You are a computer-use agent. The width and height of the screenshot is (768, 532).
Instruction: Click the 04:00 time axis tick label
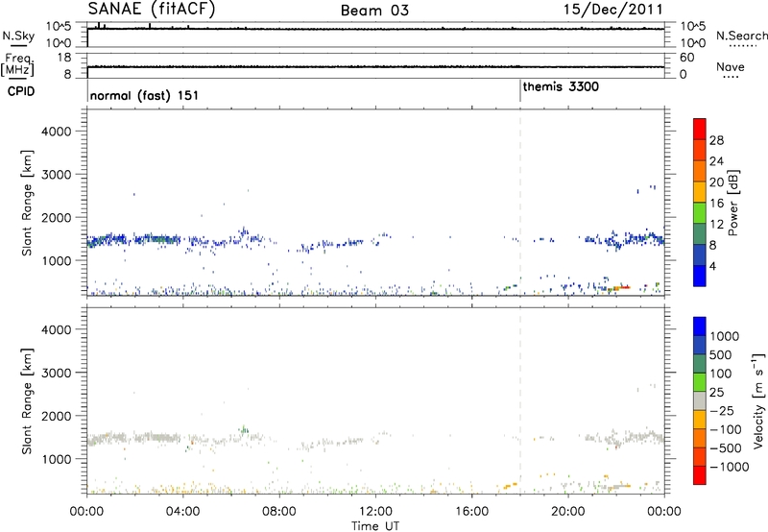[x=182, y=512]
